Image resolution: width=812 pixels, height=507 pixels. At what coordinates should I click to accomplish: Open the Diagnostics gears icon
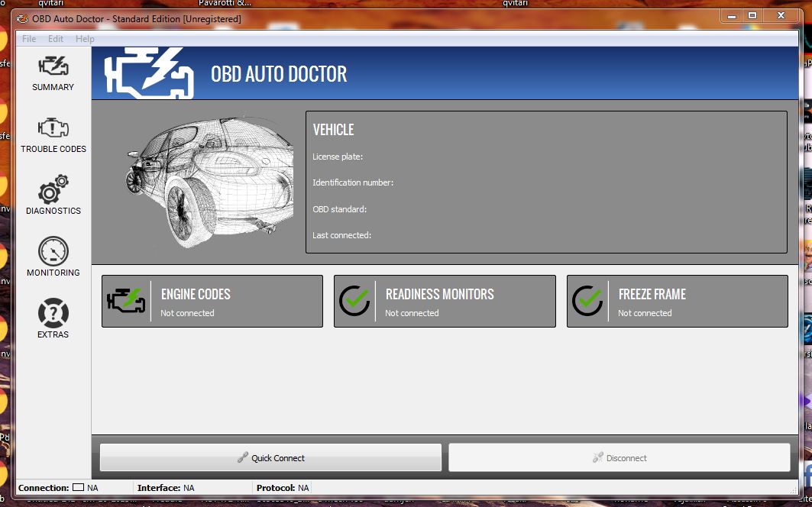tap(53, 189)
